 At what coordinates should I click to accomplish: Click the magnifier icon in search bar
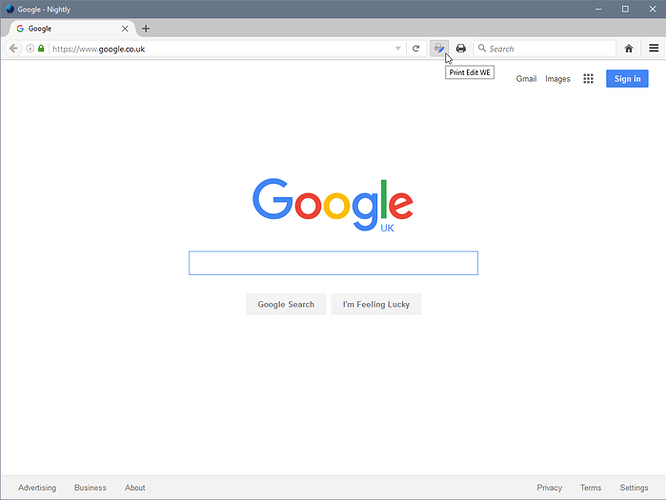coord(482,48)
